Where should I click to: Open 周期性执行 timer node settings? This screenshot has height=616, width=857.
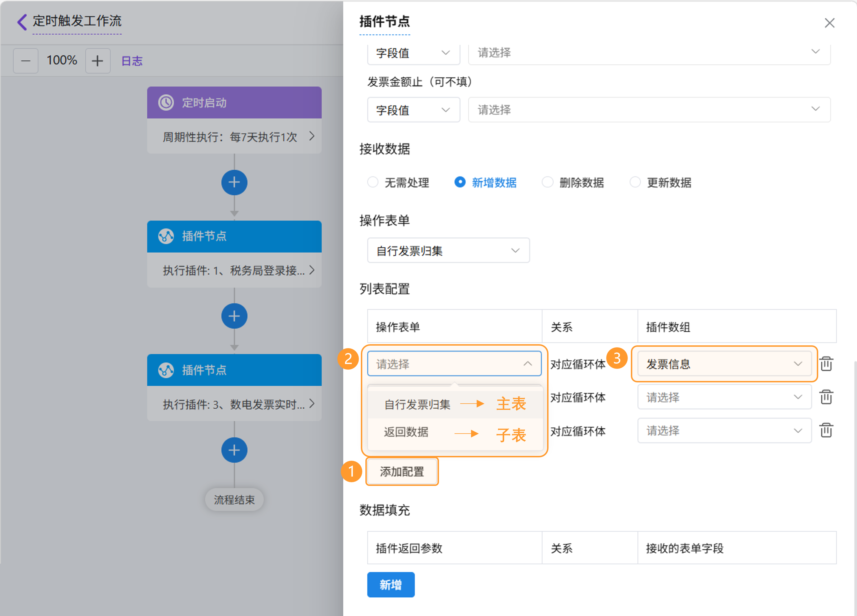[x=234, y=136]
